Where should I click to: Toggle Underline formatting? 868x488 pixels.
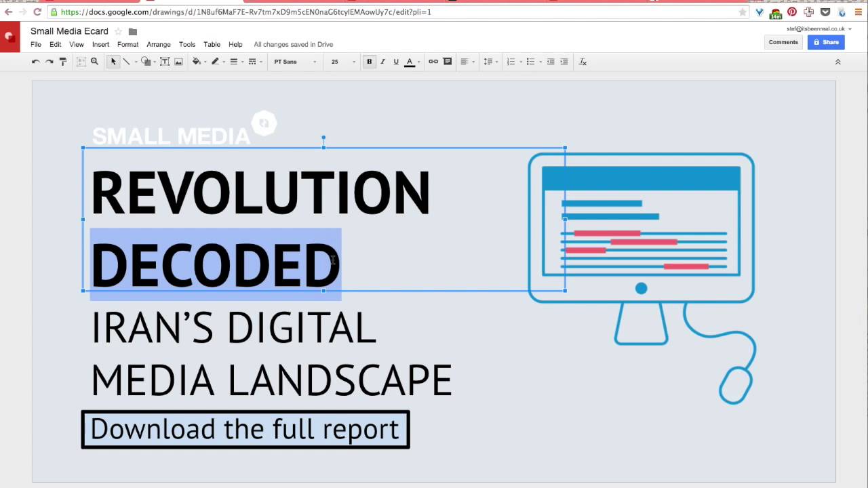click(396, 62)
